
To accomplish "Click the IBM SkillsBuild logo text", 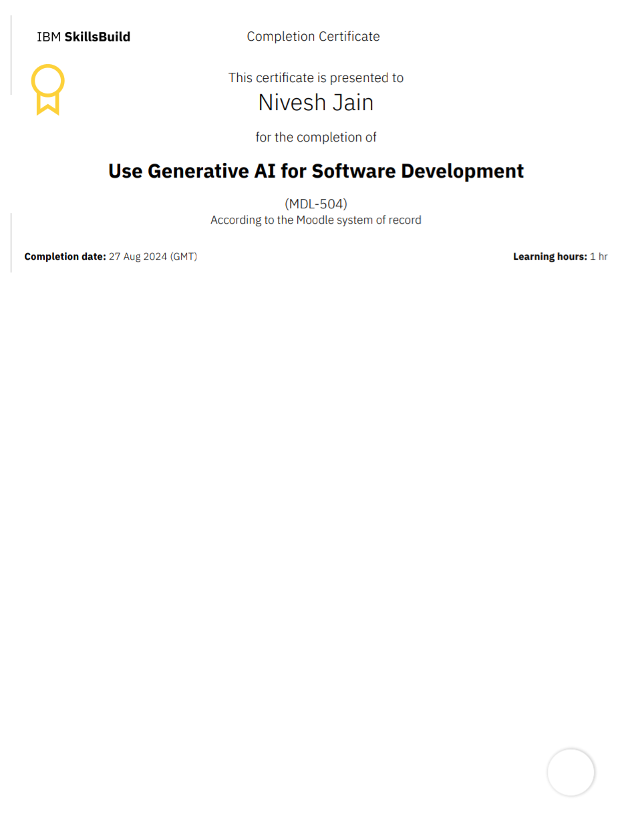I will (84, 37).
